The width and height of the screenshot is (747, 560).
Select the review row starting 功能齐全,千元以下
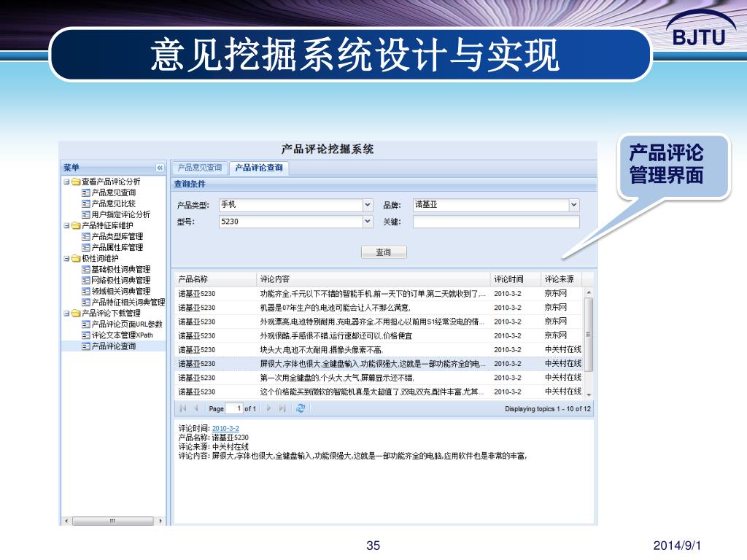[x=379, y=294]
